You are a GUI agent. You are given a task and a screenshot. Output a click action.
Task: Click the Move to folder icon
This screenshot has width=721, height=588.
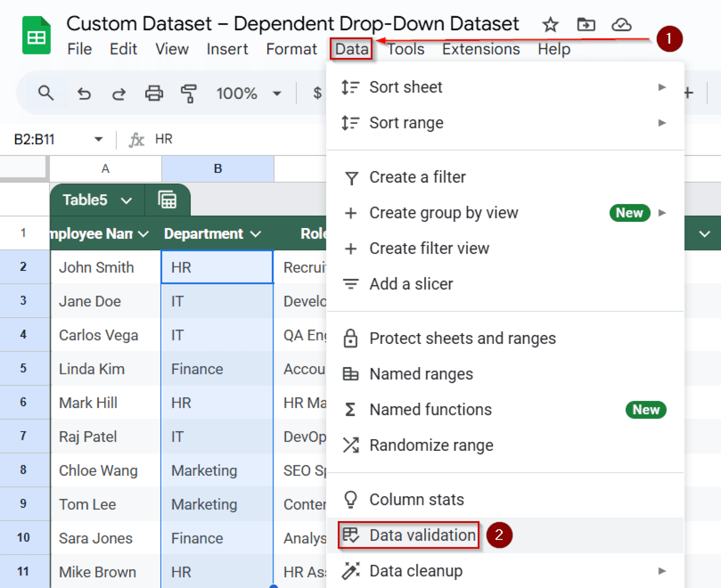(585, 25)
